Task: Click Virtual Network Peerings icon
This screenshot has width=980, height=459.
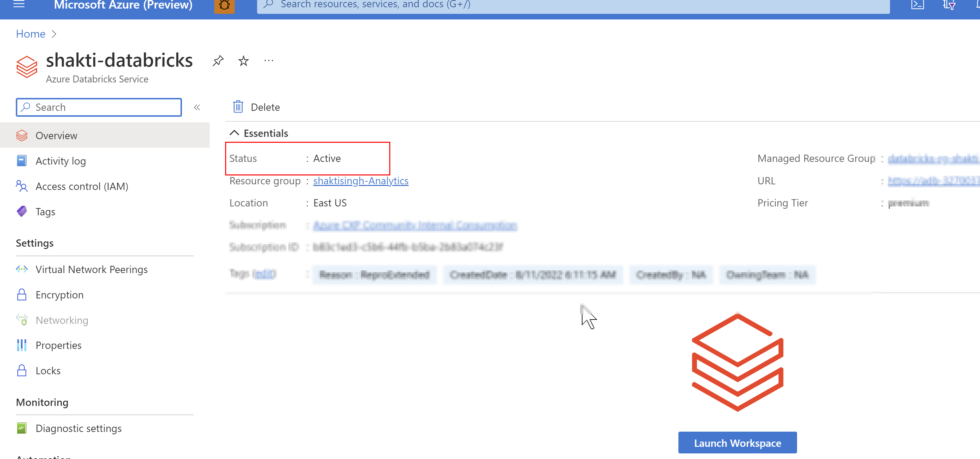Action: click(x=22, y=269)
